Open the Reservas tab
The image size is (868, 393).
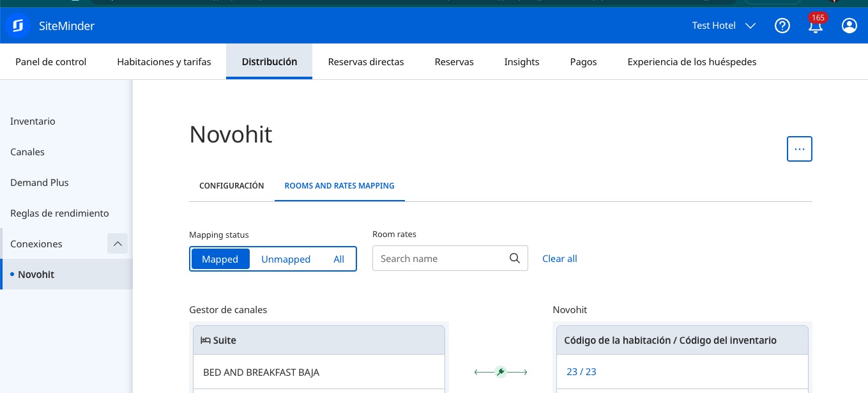(x=454, y=62)
